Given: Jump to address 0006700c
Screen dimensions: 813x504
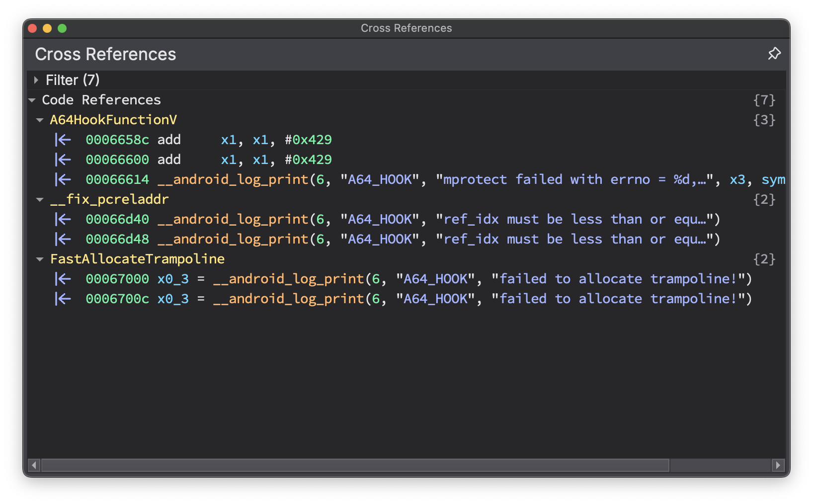Looking at the screenshot, I should [117, 299].
